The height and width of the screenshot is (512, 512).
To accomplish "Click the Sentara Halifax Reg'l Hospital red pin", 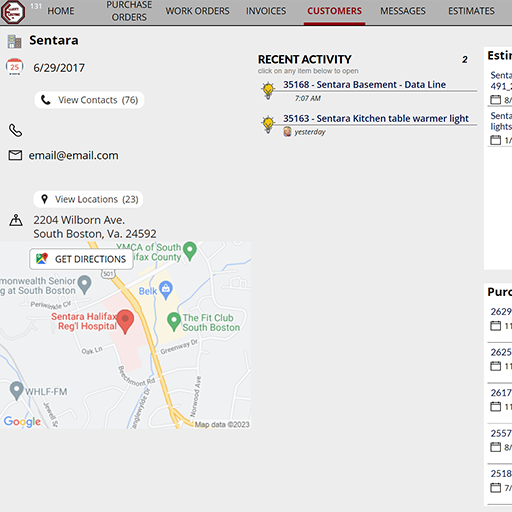I will [125, 322].
